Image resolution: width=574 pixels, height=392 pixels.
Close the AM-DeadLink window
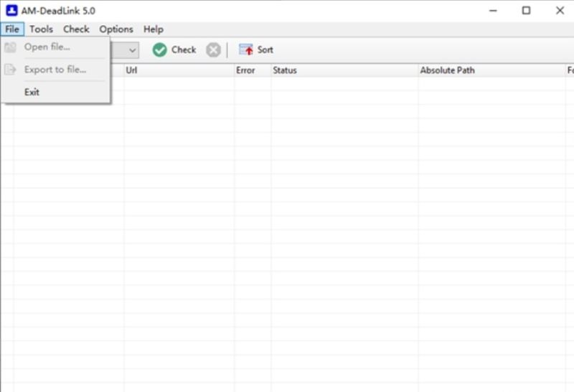[560, 11]
